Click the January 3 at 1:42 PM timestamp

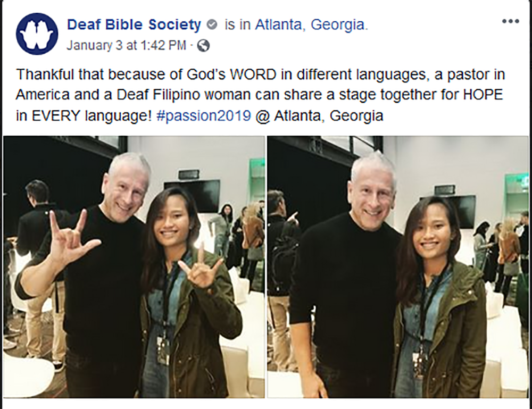[x=126, y=45]
